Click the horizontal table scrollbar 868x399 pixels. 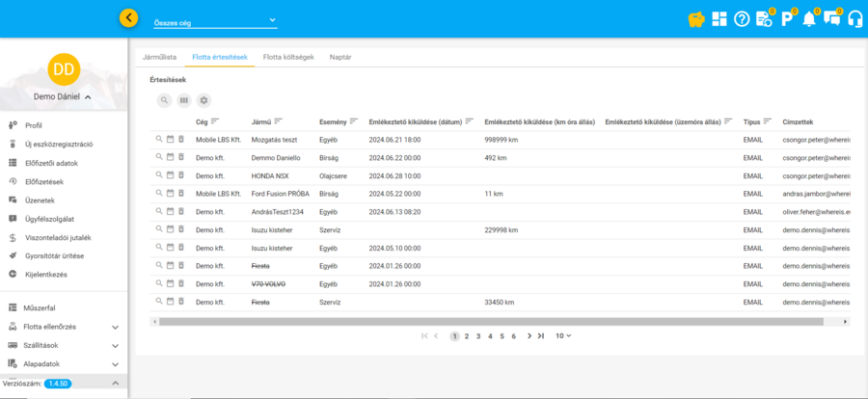coord(482,321)
